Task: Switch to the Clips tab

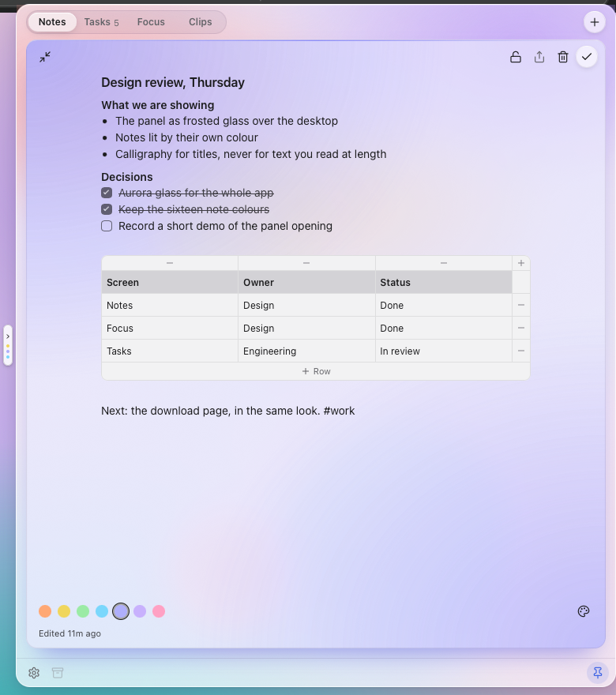Action: [201, 22]
